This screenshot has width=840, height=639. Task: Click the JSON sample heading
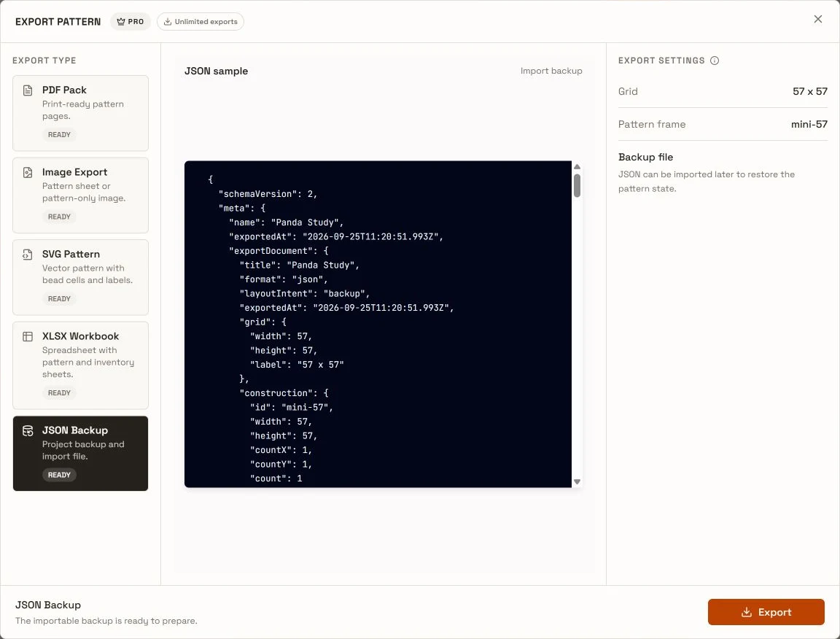click(x=216, y=71)
